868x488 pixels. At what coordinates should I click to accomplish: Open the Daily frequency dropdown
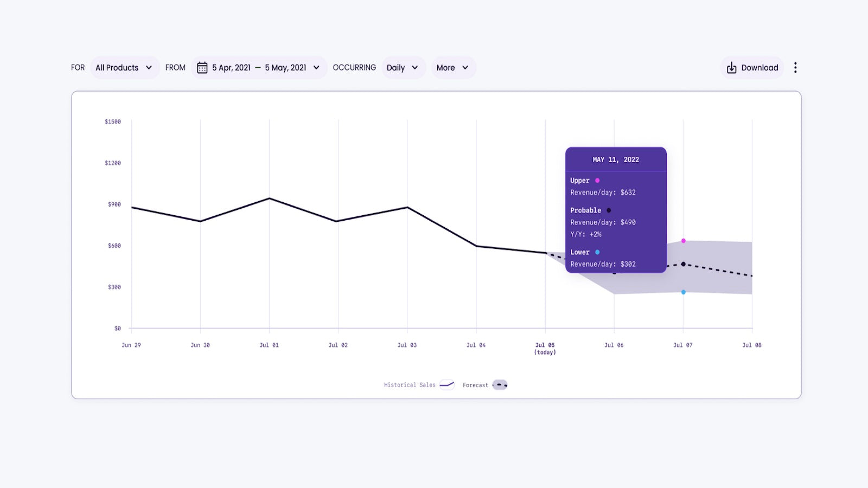tap(403, 68)
